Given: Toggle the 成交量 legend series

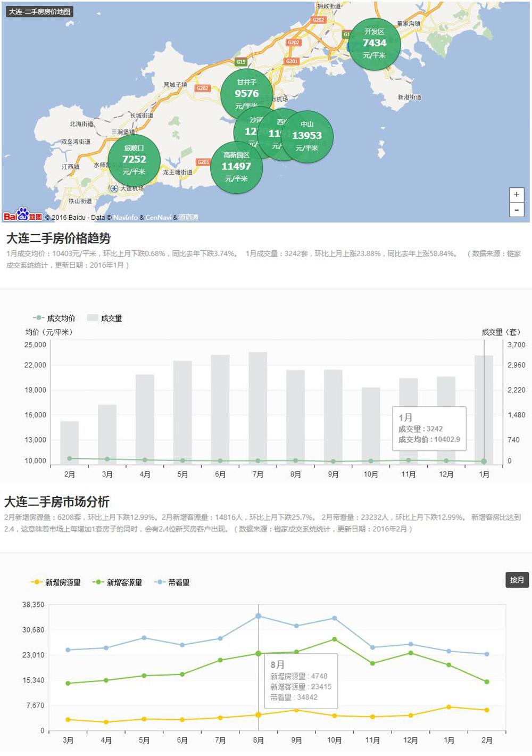Looking at the screenshot, I should [105, 318].
